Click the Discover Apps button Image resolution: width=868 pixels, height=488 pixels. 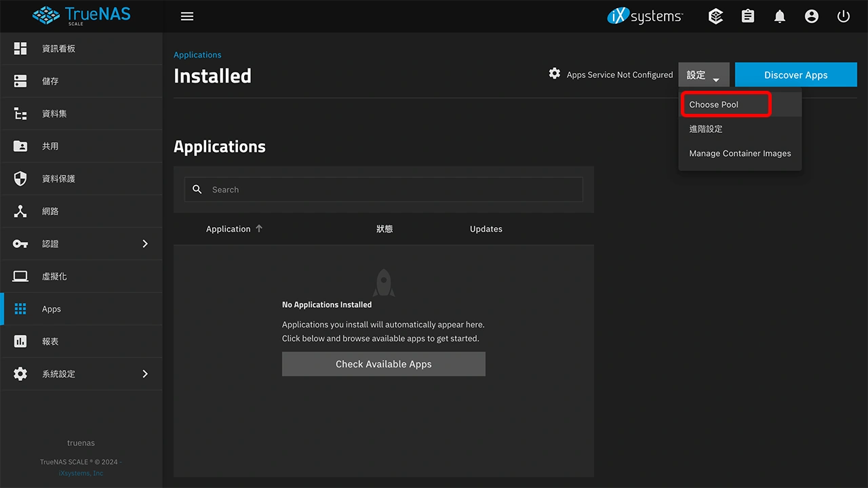pyautogui.click(x=795, y=75)
